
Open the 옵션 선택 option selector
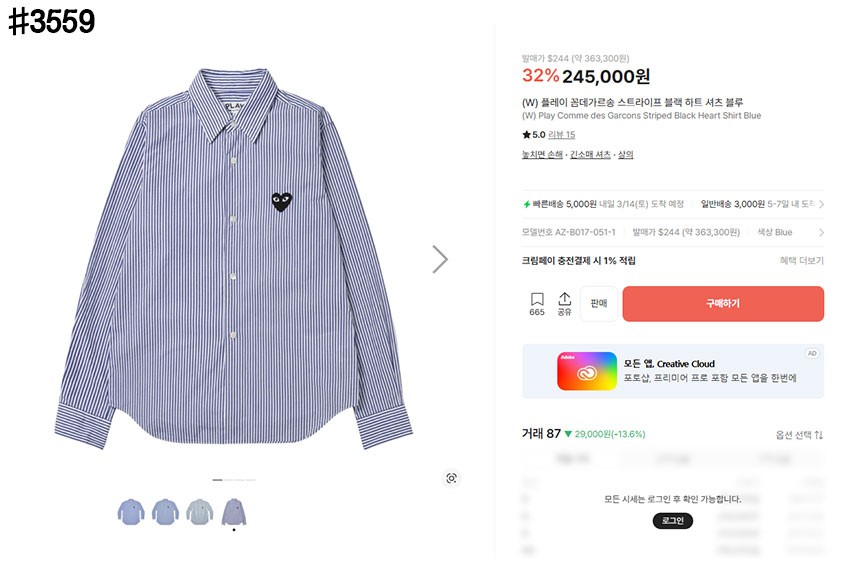(x=799, y=435)
